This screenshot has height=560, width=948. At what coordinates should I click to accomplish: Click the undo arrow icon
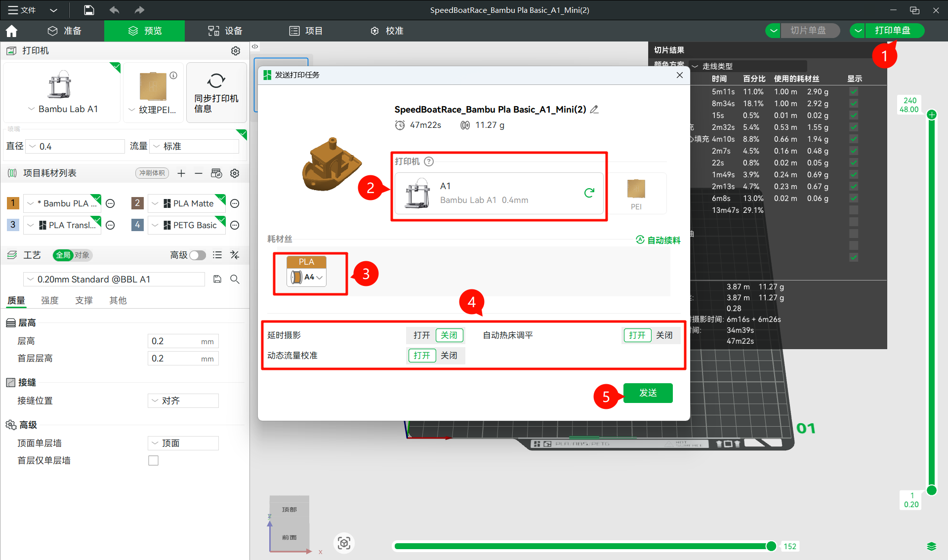click(115, 10)
